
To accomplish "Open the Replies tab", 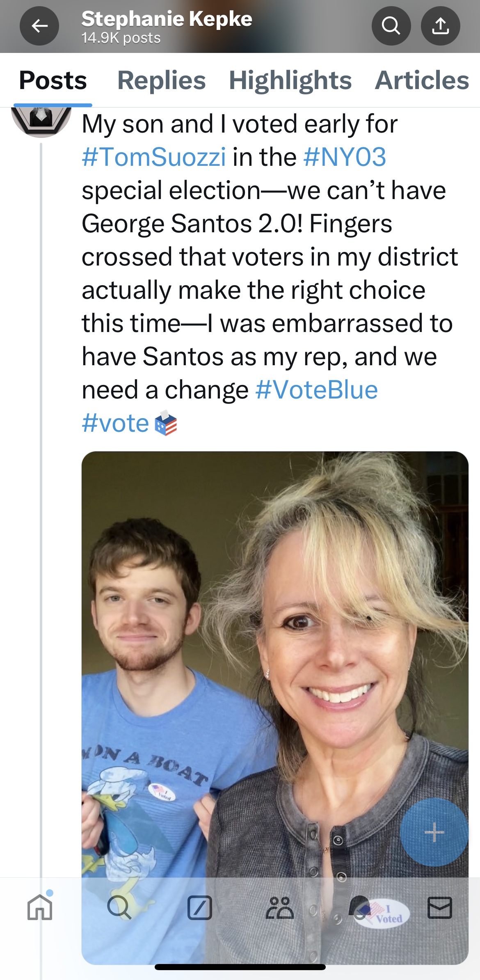I will 161,80.
